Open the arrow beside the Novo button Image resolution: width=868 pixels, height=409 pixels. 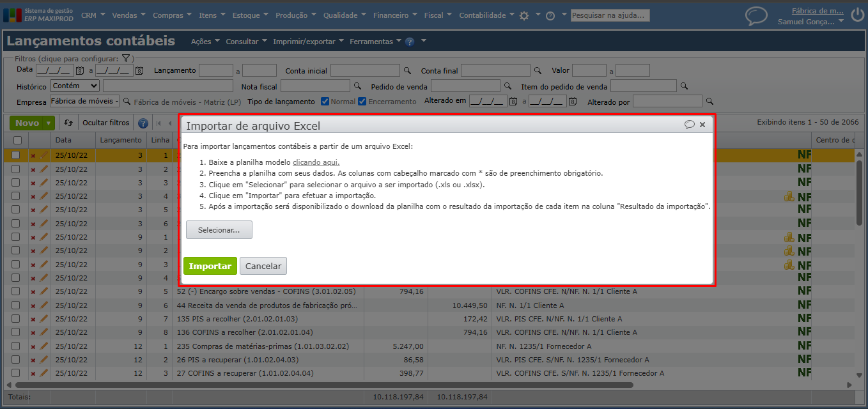[50, 123]
